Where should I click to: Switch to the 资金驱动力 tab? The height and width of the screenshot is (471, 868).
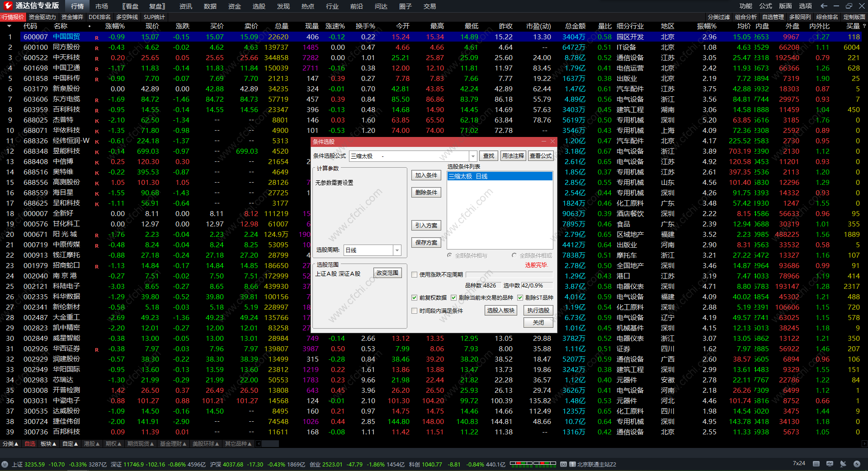(x=42, y=17)
